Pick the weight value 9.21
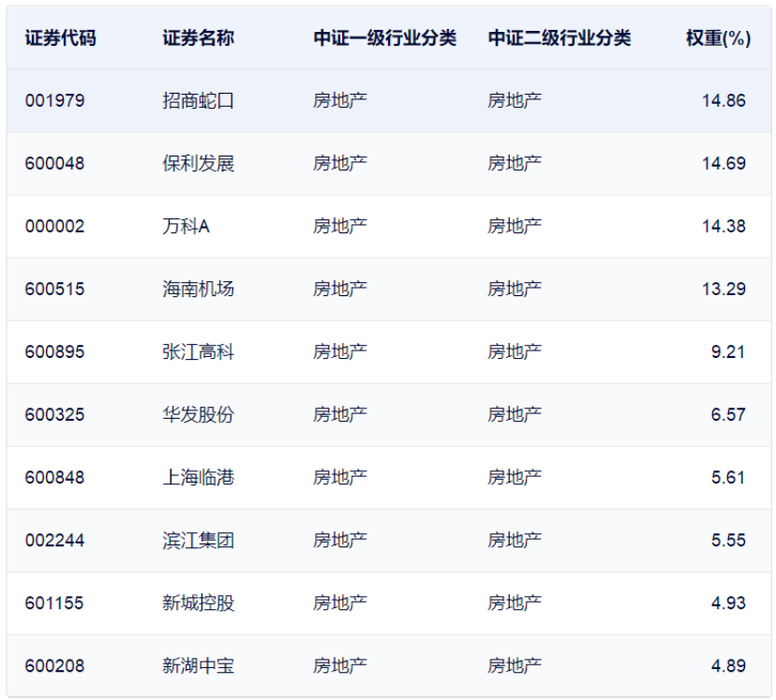 click(728, 351)
